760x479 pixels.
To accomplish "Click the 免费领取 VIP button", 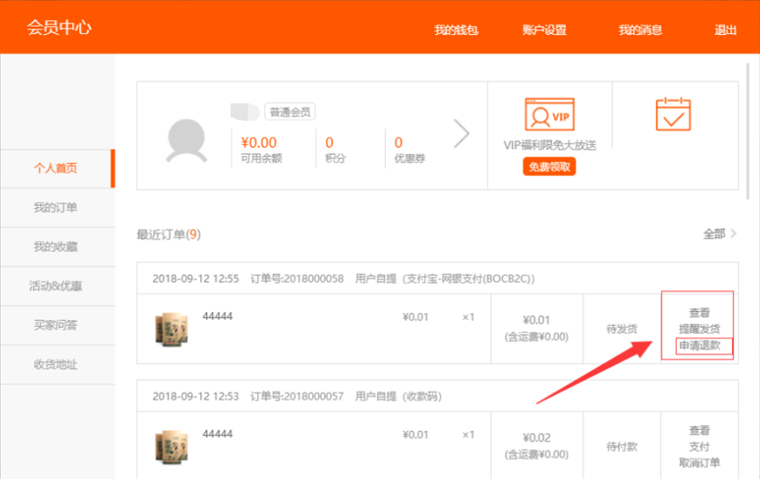I will coord(549,167).
